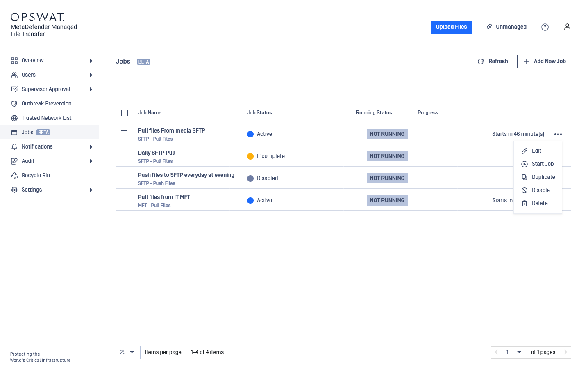Click the Start Job play icon
The image size is (588, 377).
point(524,164)
